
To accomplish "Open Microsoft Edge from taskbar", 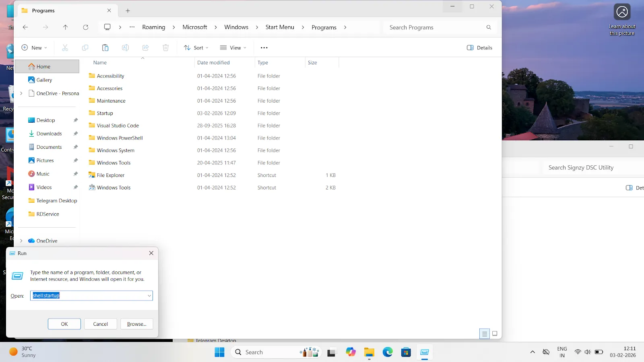I will pos(388,352).
